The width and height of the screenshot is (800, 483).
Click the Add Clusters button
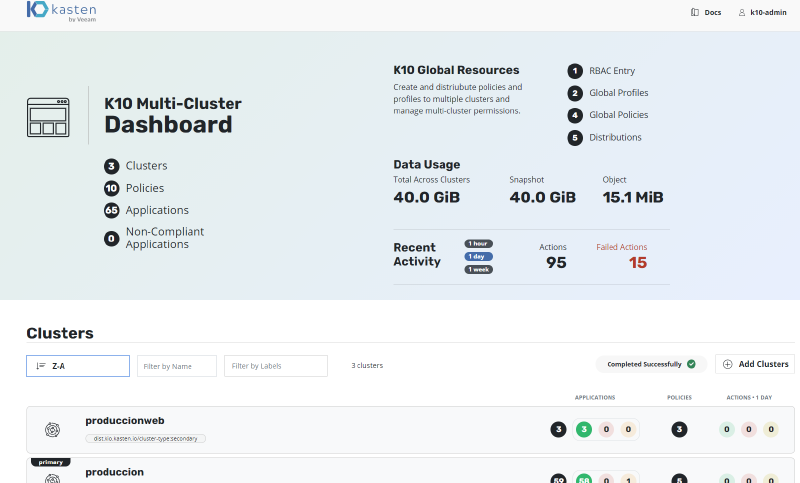point(755,364)
